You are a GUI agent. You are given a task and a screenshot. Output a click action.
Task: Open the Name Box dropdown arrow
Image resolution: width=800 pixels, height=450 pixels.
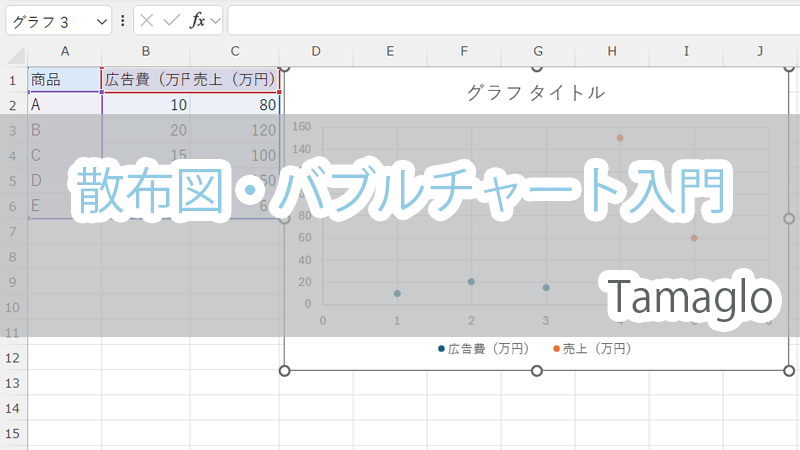pyautogui.click(x=100, y=20)
